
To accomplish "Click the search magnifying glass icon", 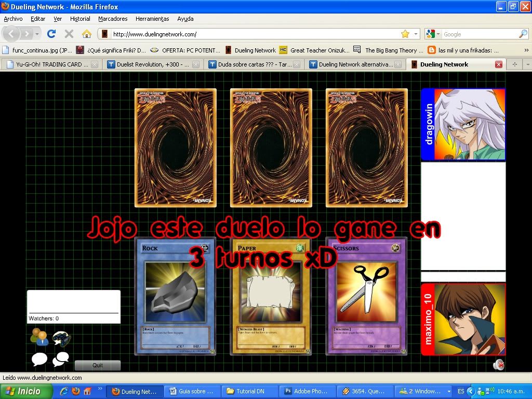I will point(523,34).
